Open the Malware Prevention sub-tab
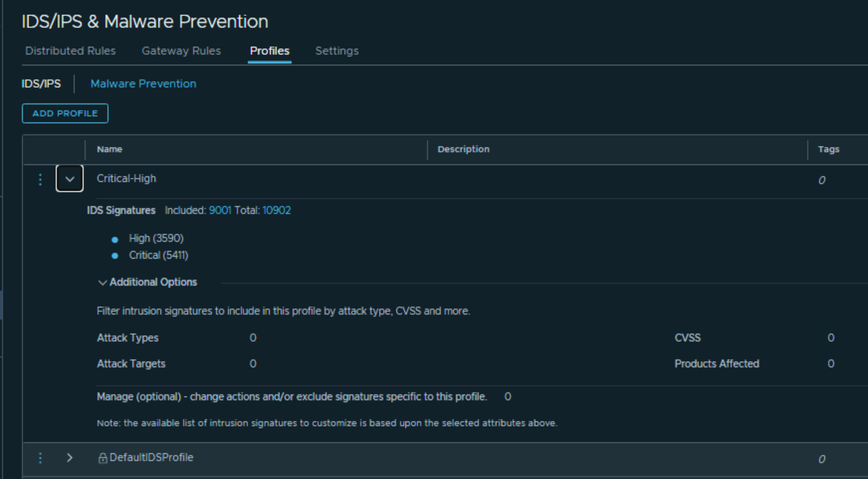 [x=143, y=84]
